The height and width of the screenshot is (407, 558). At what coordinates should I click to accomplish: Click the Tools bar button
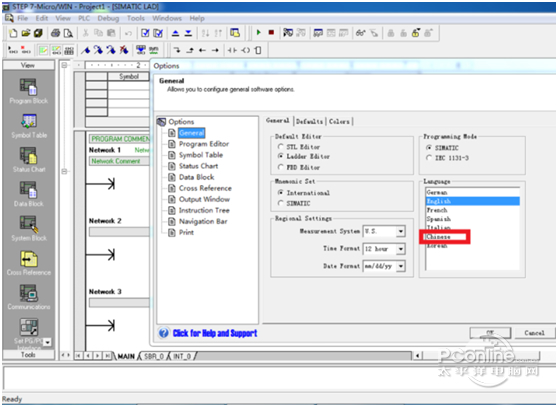(28, 355)
